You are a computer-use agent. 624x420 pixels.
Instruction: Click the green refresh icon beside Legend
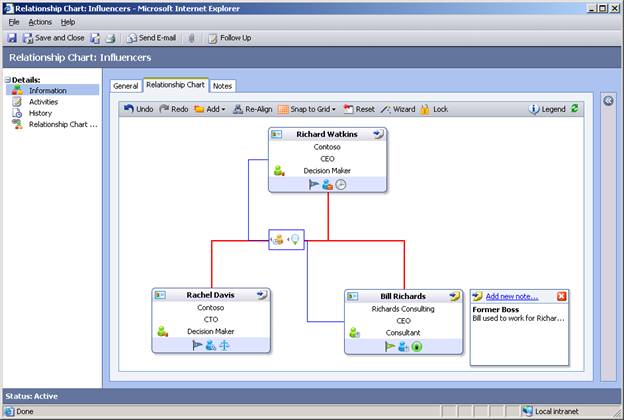tap(574, 109)
